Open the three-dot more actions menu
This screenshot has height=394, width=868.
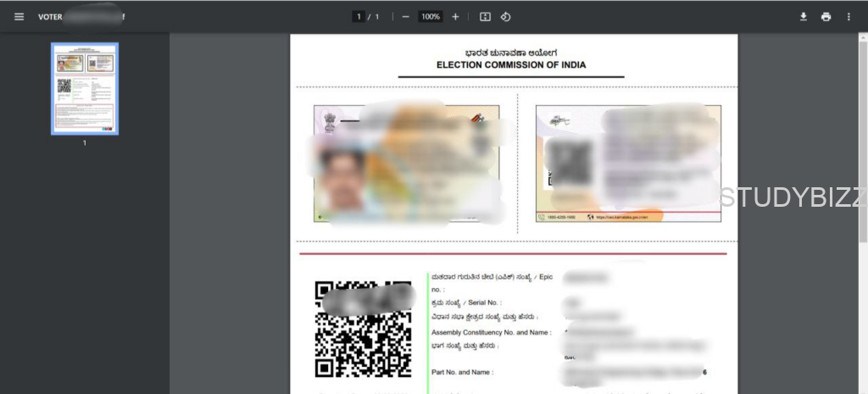tap(849, 17)
